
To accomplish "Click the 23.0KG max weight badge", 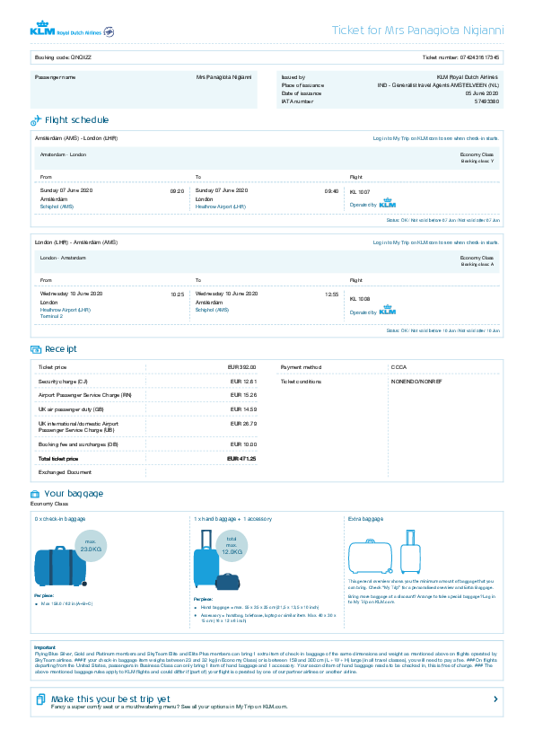I will (x=91, y=547).
